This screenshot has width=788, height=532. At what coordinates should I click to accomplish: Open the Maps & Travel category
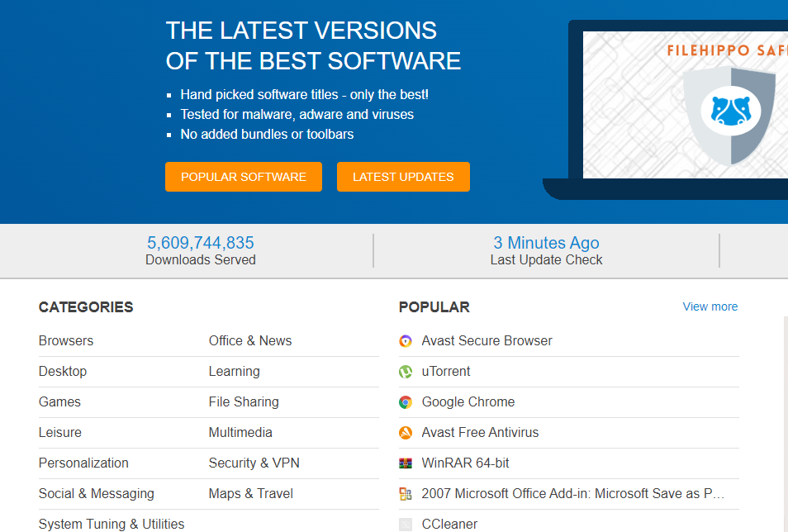coord(251,494)
